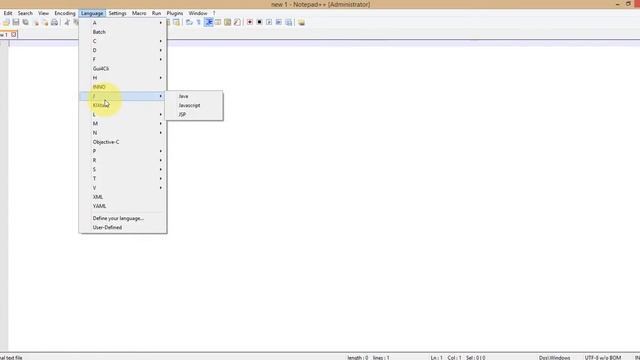Stop macro recording with the black square

(259, 22)
